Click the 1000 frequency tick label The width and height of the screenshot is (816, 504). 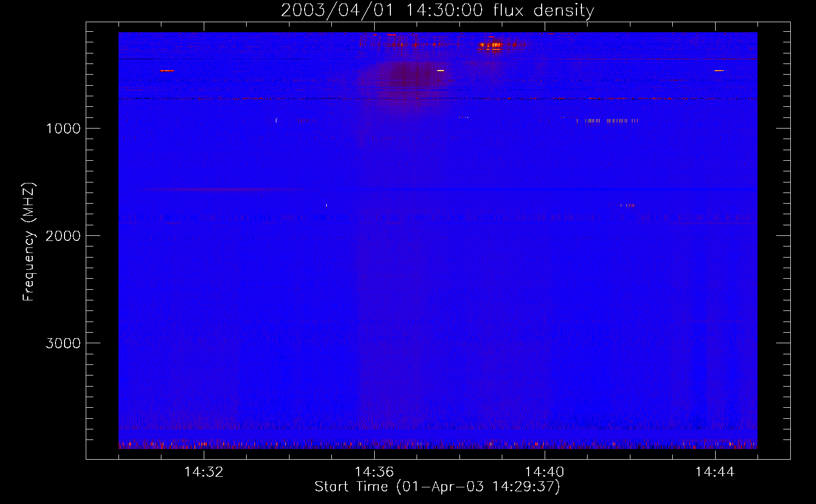[x=63, y=129]
